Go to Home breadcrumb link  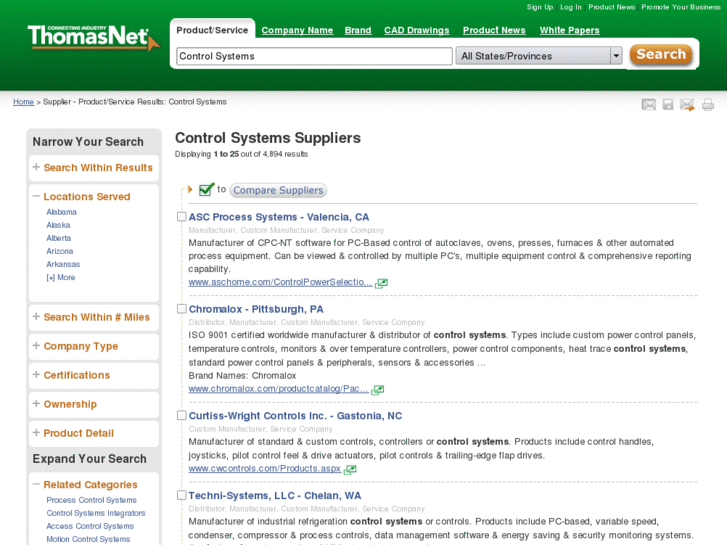(23, 102)
